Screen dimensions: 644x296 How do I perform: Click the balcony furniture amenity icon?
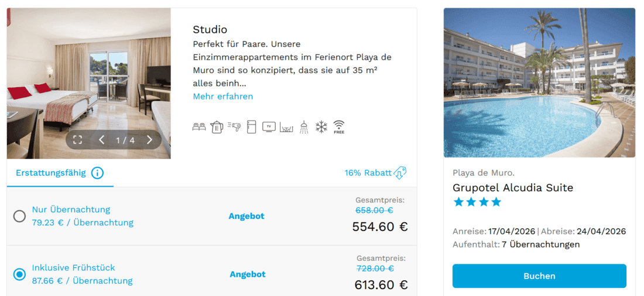pyautogui.click(x=286, y=127)
